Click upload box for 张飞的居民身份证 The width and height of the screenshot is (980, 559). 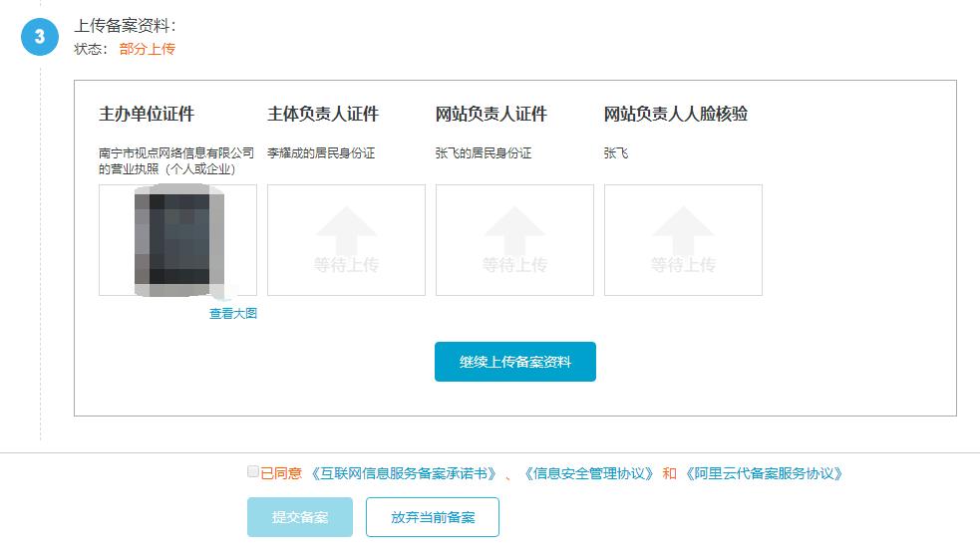coord(515,240)
